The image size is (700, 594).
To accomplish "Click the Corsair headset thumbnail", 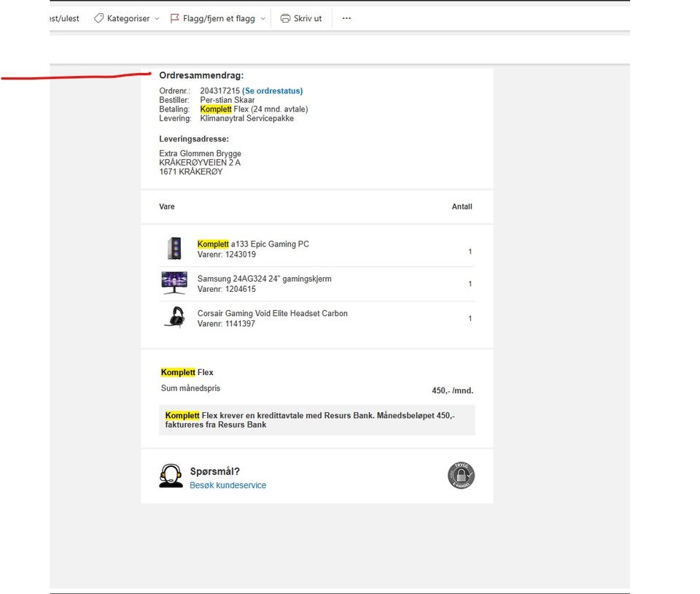I will pos(175,317).
